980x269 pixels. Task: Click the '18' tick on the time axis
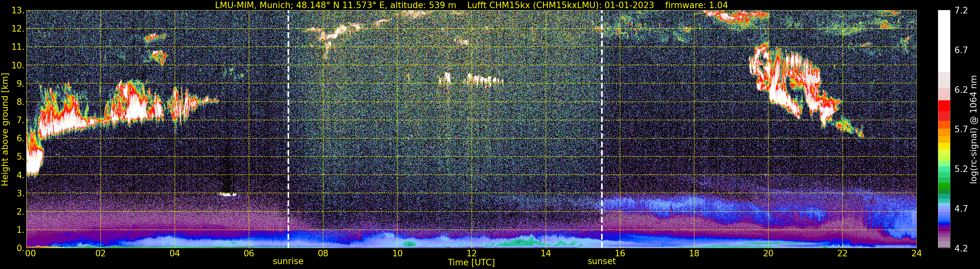click(x=694, y=253)
